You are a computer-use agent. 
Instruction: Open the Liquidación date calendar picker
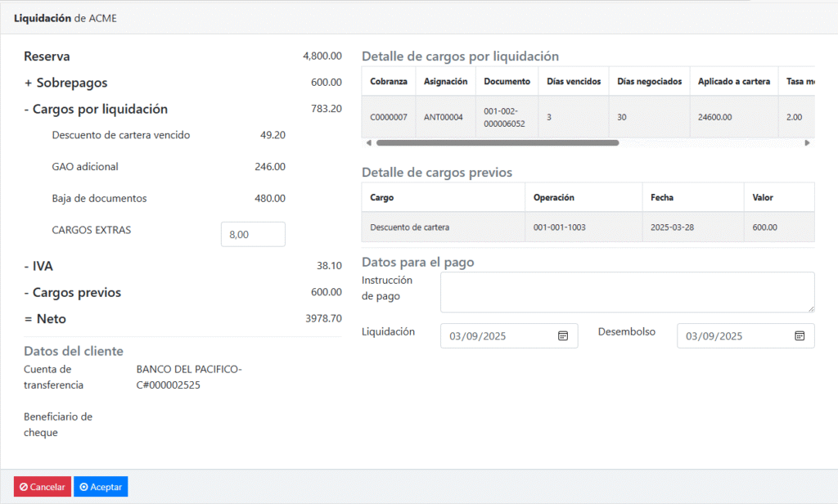[563, 335]
